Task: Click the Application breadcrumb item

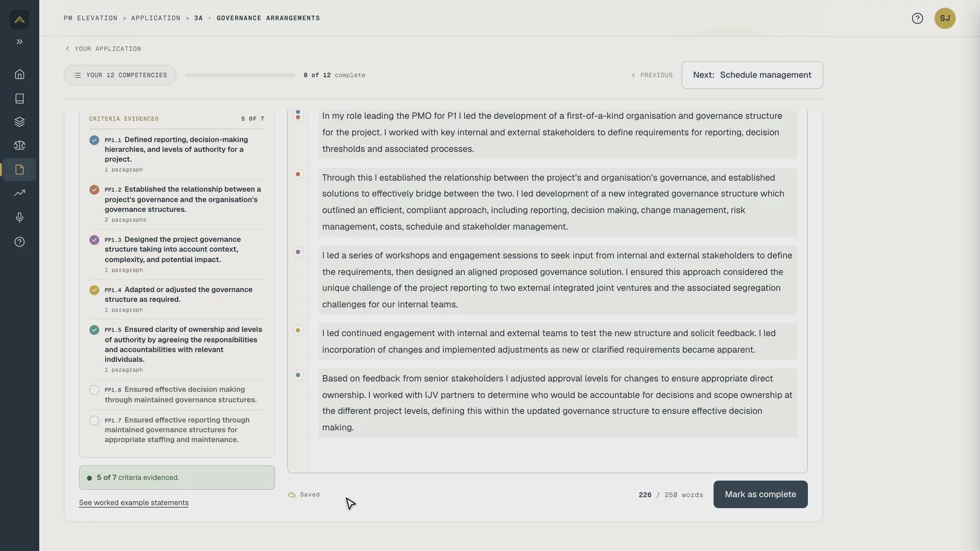Action: (156, 18)
